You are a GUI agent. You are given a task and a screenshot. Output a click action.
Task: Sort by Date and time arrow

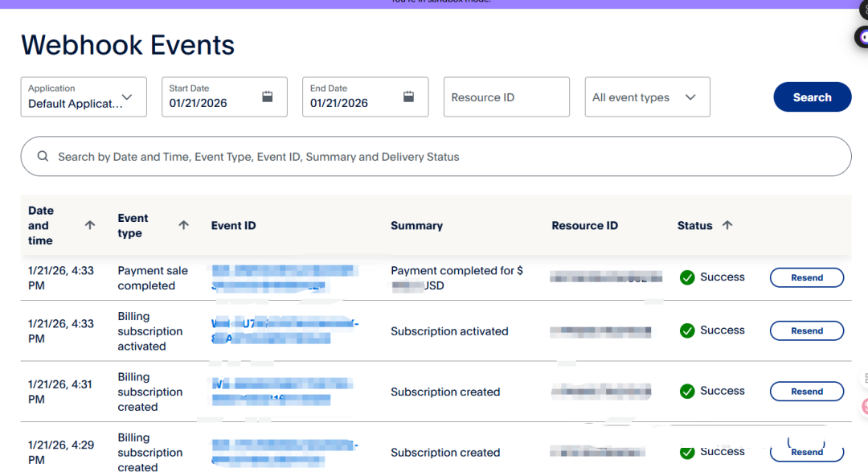pos(90,225)
